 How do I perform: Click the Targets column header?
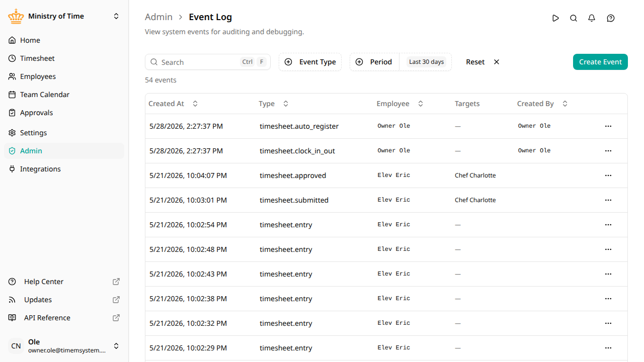pos(467,104)
